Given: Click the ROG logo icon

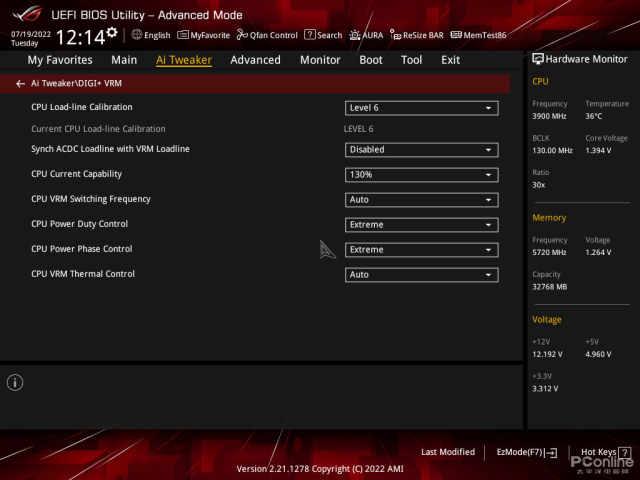Looking at the screenshot, I should [x=27, y=14].
